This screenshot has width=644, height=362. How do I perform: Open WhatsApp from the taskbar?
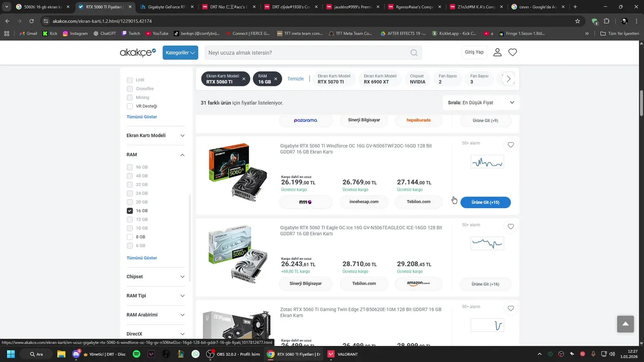point(196,354)
